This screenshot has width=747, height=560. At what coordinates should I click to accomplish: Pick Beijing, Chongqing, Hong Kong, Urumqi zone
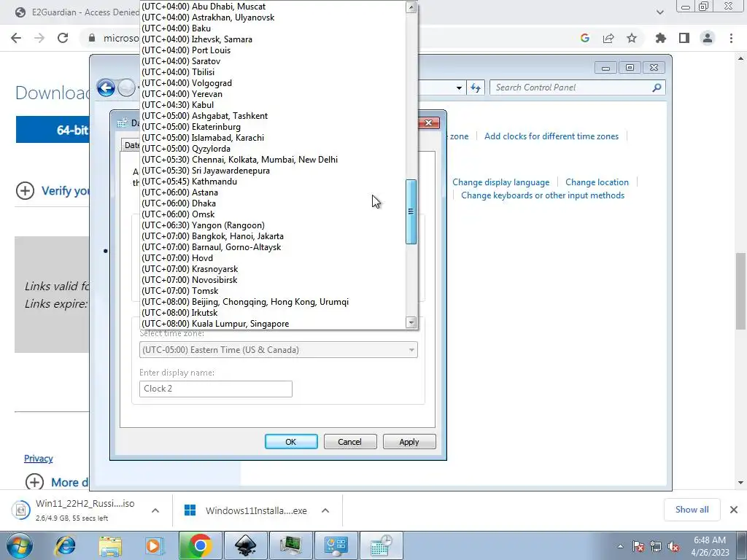point(273,303)
